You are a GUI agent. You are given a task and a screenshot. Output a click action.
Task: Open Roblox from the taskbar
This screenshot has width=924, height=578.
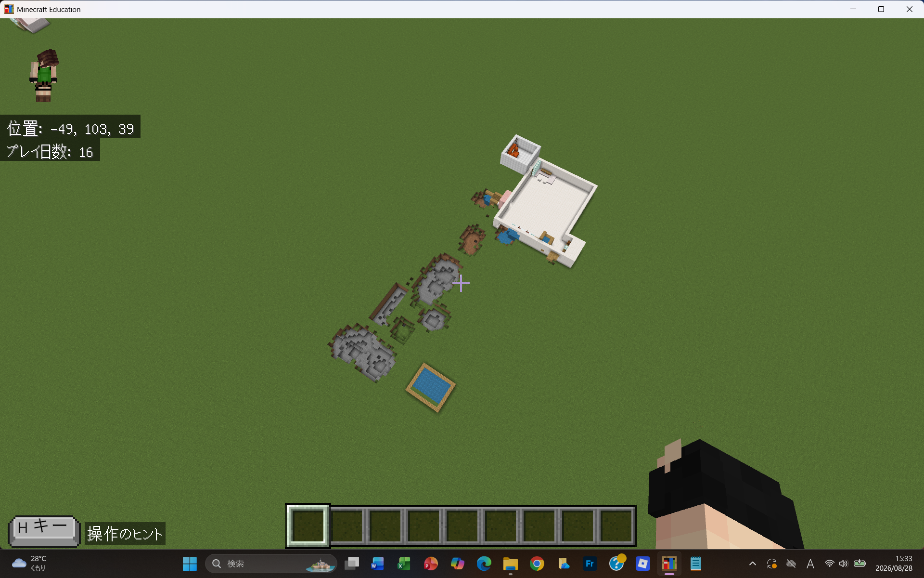tap(643, 564)
